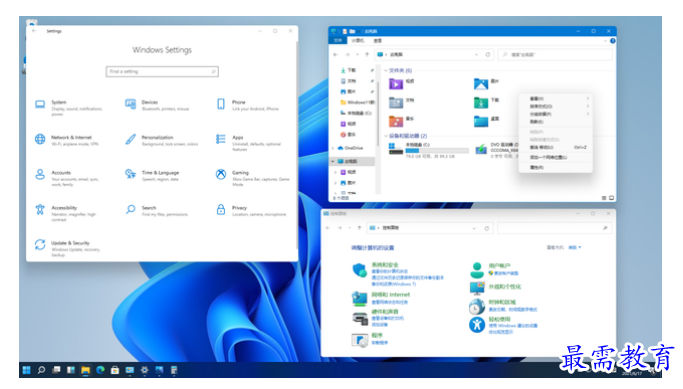Open the View by category dropdown in Control Panel
This screenshot has width=683, height=389.
(575, 247)
